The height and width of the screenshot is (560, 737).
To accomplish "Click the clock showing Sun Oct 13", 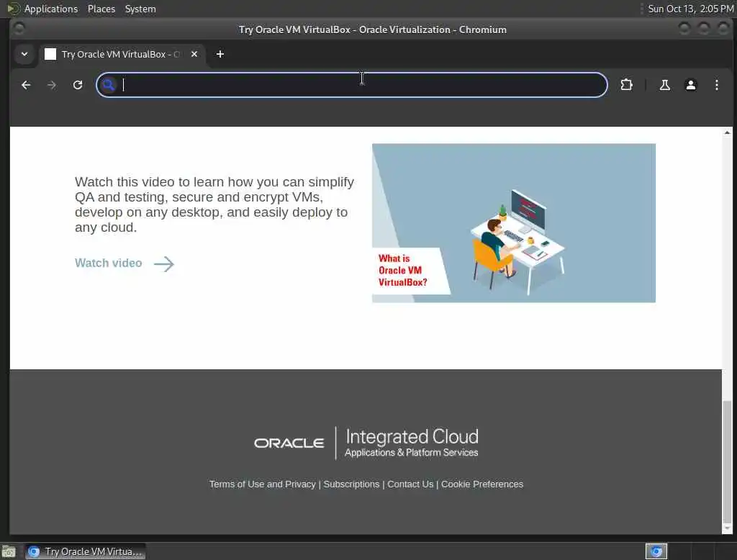I will click(690, 9).
